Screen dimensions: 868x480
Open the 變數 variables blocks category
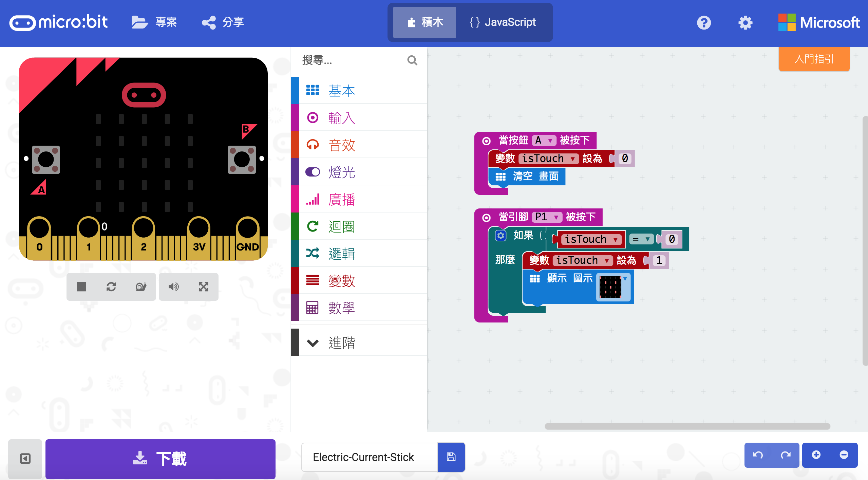coord(359,280)
